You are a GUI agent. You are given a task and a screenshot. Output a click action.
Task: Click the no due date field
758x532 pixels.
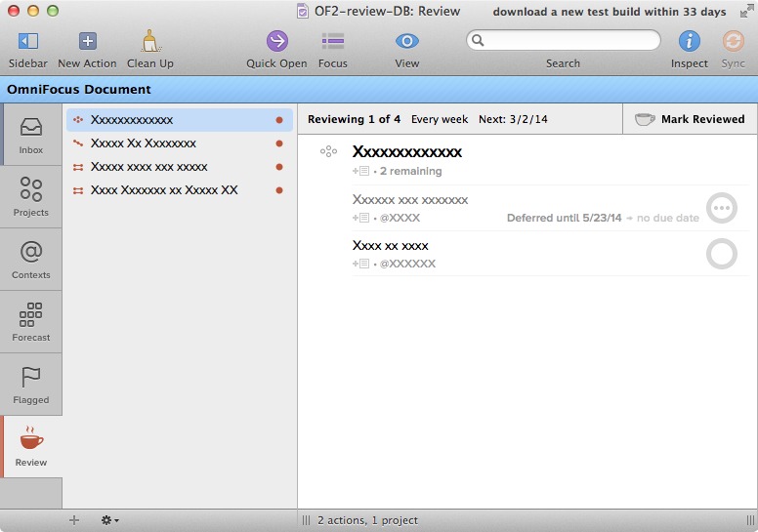[667, 218]
